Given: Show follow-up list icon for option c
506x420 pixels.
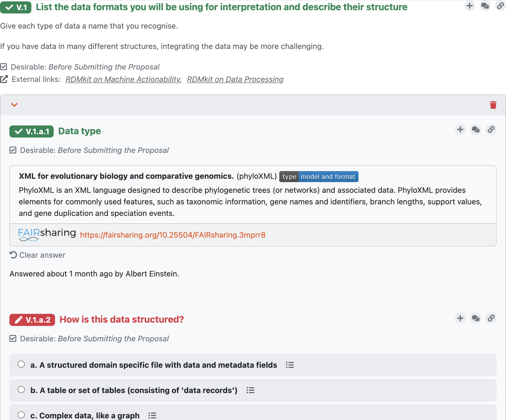Looking at the screenshot, I should (152, 416).
